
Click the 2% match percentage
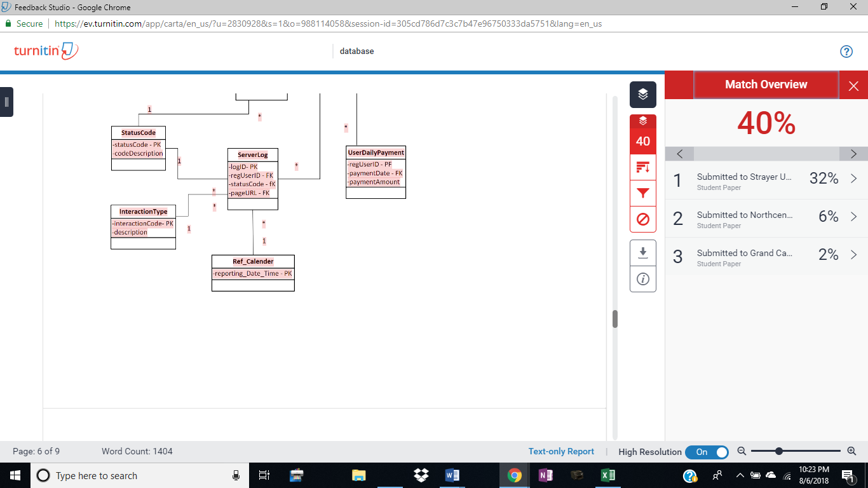tap(829, 255)
